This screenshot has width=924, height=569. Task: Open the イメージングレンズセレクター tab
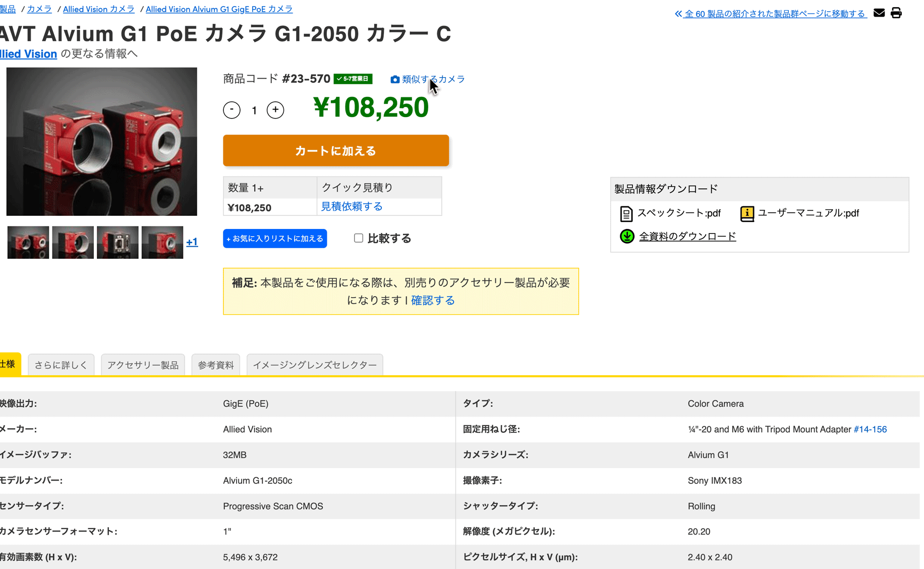315,365
